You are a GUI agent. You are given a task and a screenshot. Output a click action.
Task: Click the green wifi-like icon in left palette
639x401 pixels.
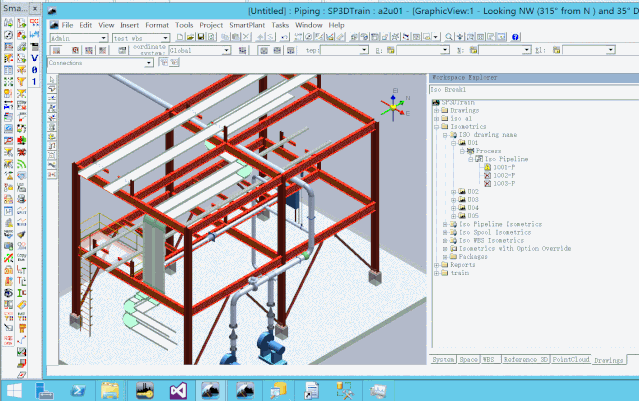tap(22, 164)
